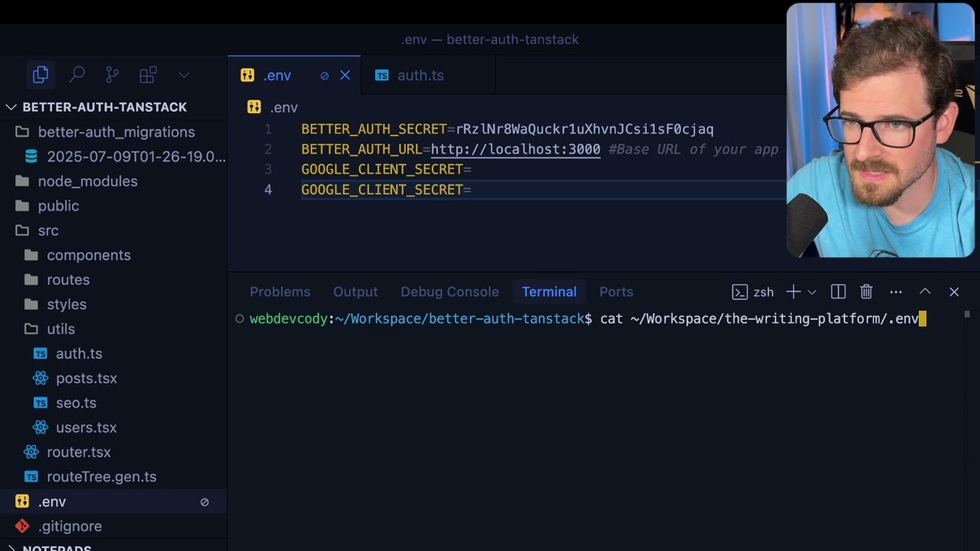This screenshot has width=980, height=551.
Task: Open the http://localhost:3000 link in editor
Action: click(515, 149)
